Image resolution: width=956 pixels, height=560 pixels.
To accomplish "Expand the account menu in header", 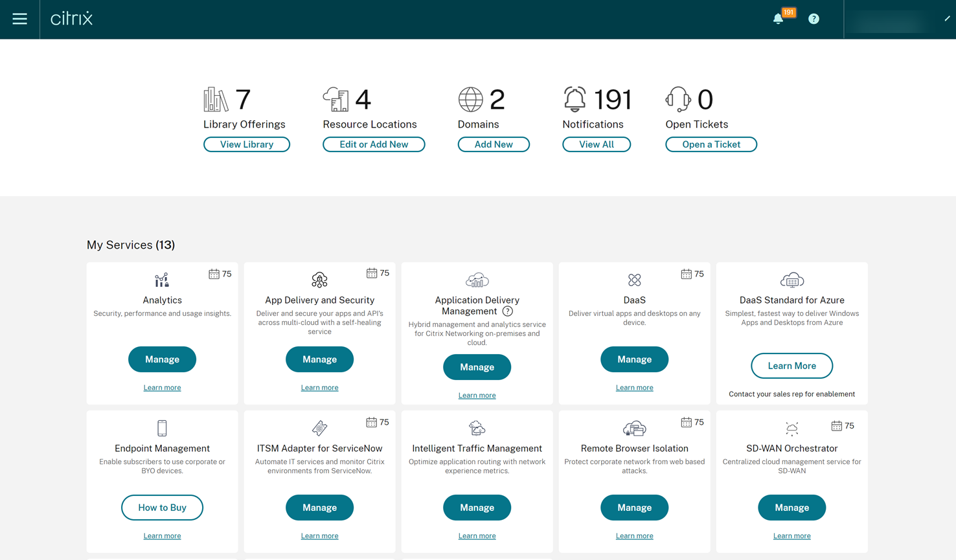I will (x=899, y=19).
